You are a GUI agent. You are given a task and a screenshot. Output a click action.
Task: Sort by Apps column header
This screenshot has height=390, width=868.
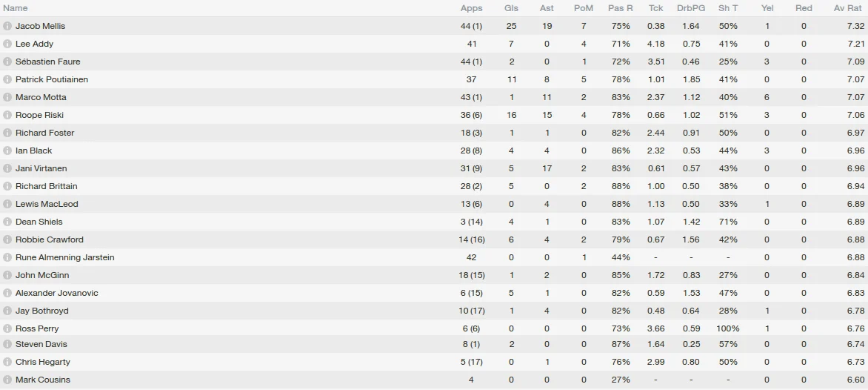[x=471, y=8]
